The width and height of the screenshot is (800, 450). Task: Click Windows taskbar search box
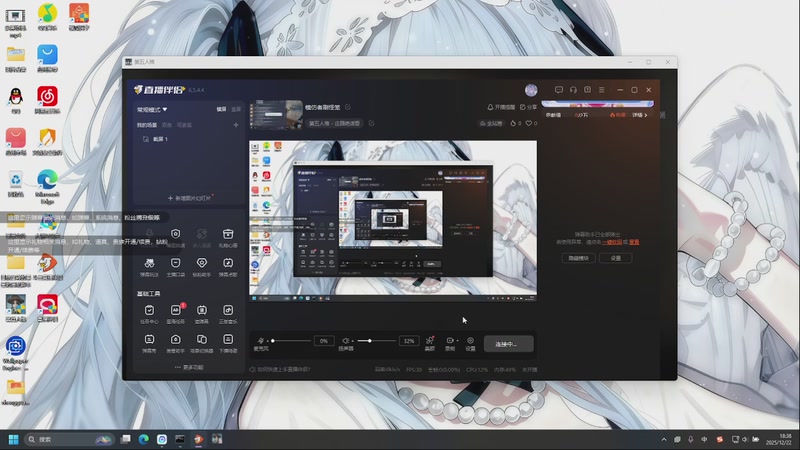[x=68, y=439]
